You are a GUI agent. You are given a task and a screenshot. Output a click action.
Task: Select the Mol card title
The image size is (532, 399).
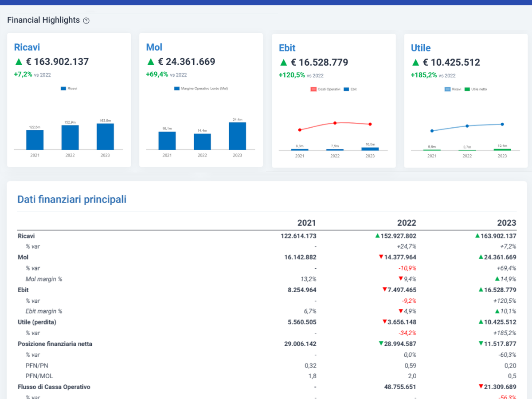coord(154,47)
